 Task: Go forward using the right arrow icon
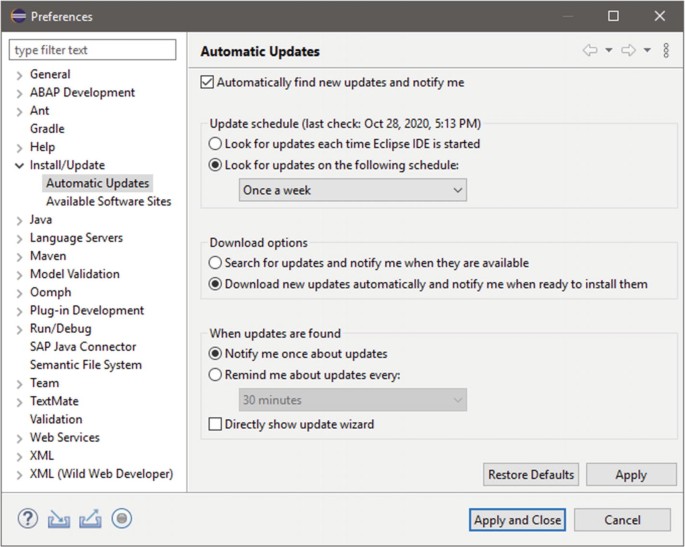(x=628, y=50)
